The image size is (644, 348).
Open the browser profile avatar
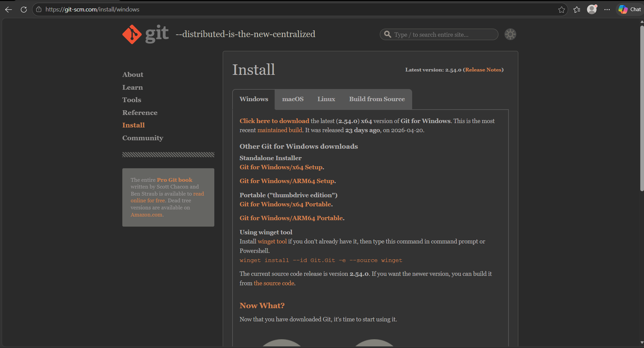[592, 9]
